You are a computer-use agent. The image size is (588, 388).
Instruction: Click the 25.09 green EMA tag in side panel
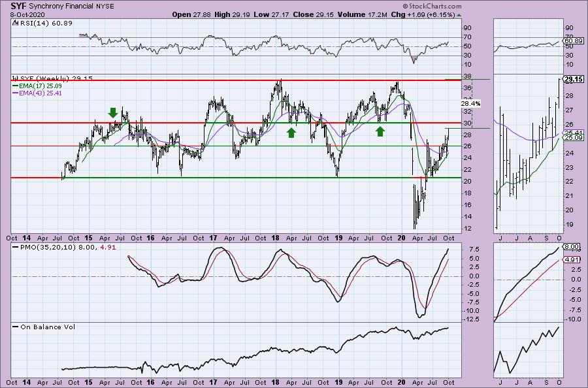[x=574, y=138]
